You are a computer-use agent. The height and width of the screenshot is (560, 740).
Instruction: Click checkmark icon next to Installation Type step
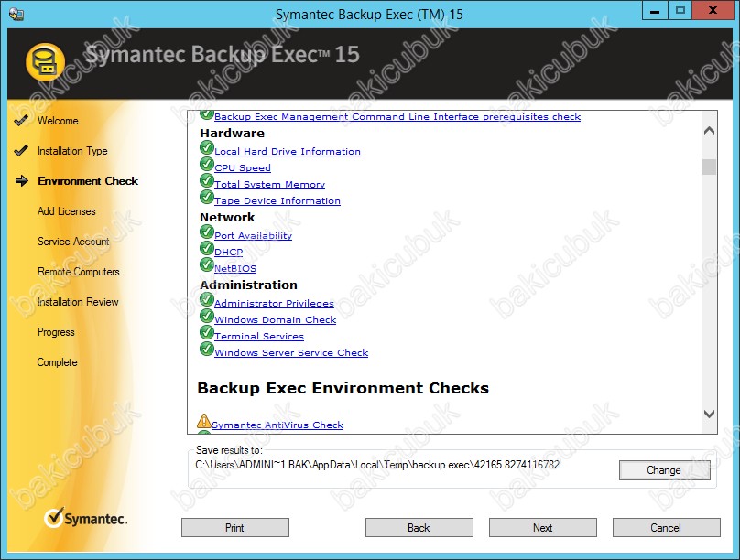coord(21,150)
